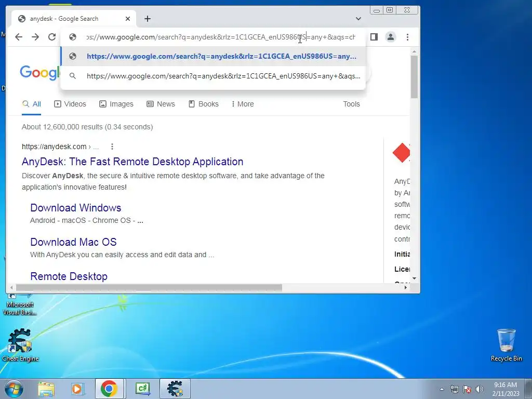Open File Explorer from the taskbar
Screen dimensions: 532x399
pyautogui.click(x=46, y=389)
